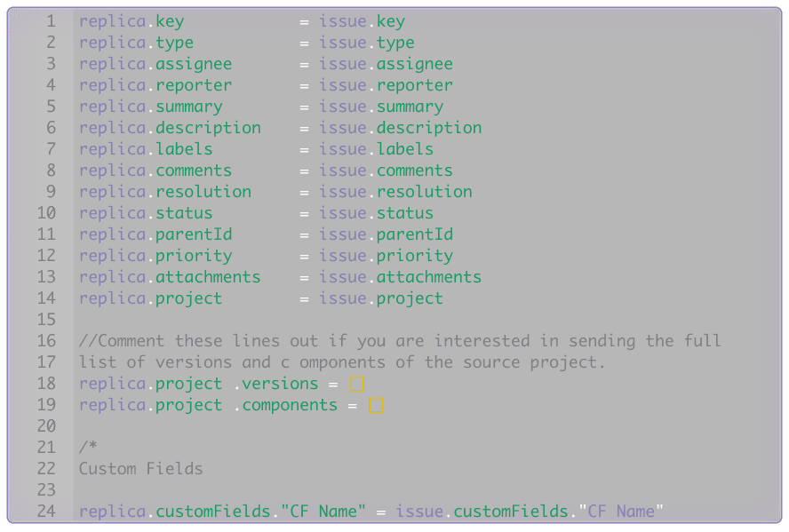This screenshot has width=789, height=532.
Task: Click issue.summary value on line 5
Action: 381,107
